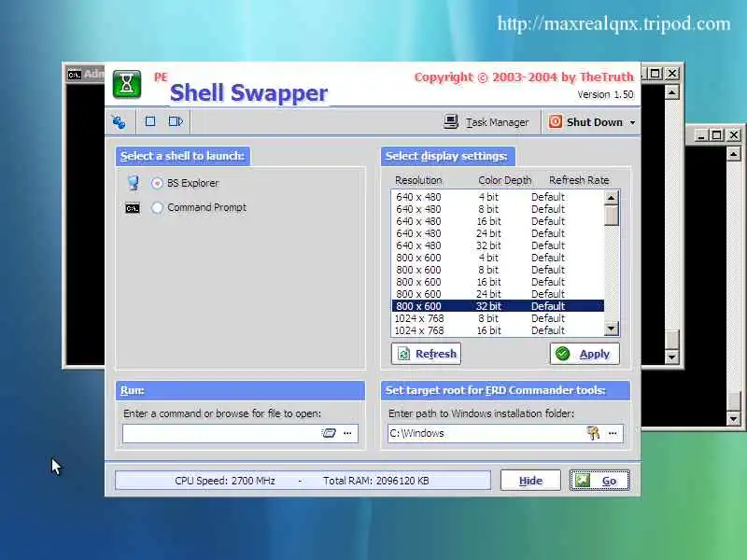Open Task Manager from the toolbar
747x560 pixels.
[x=486, y=122]
